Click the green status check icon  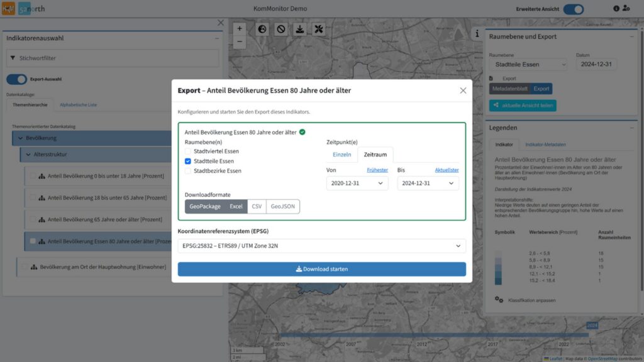[303, 132]
